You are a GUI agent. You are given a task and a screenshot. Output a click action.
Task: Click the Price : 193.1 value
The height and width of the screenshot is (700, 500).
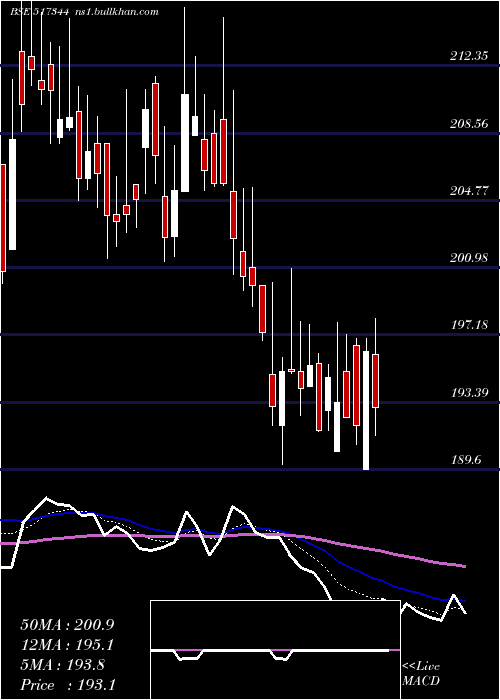coord(68,685)
